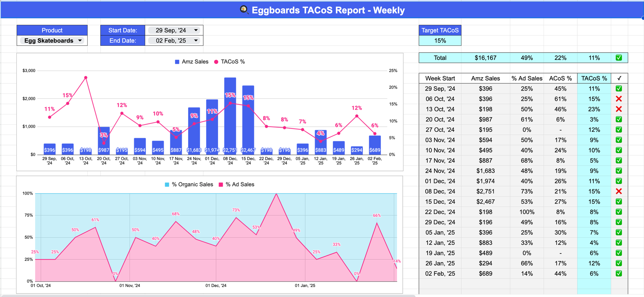This screenshot has width=644, height=297.
Task: Select the Amz Sales column header
Action: tap(486, 78)
